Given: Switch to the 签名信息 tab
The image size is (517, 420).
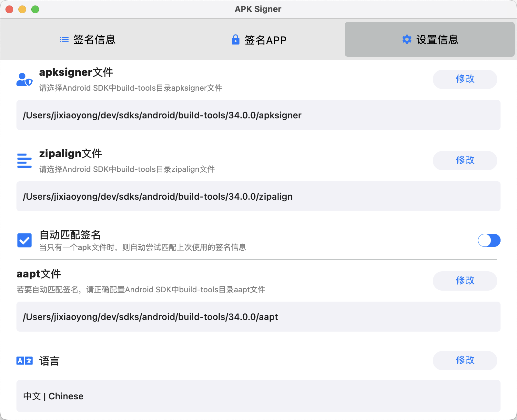Looking at the screenshot, I should pyautogui.click(x=88, y=39).
